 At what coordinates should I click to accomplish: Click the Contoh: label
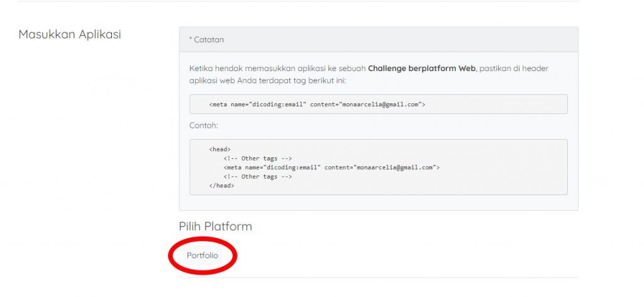tap(203, 125)
